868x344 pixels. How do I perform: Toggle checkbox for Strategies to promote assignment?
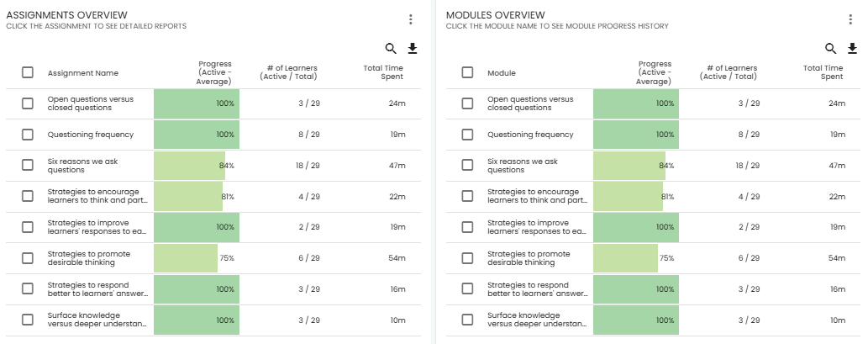click(x=28, y=258)
